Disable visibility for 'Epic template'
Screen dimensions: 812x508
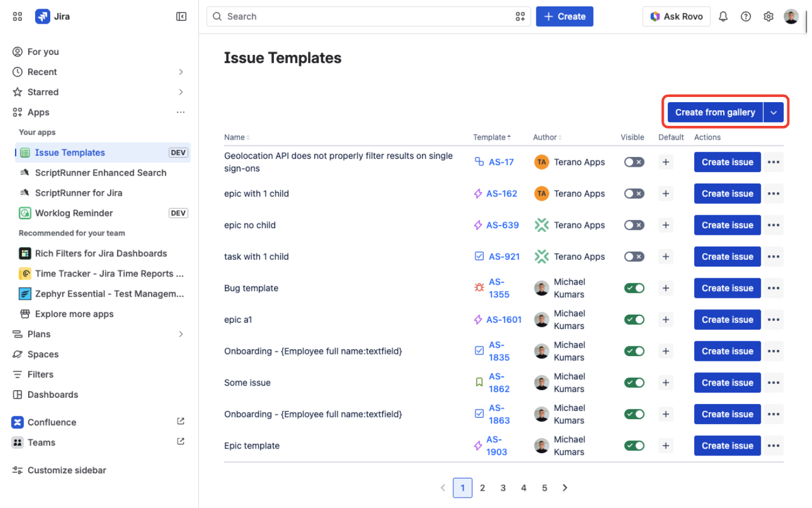pos(634,446)
